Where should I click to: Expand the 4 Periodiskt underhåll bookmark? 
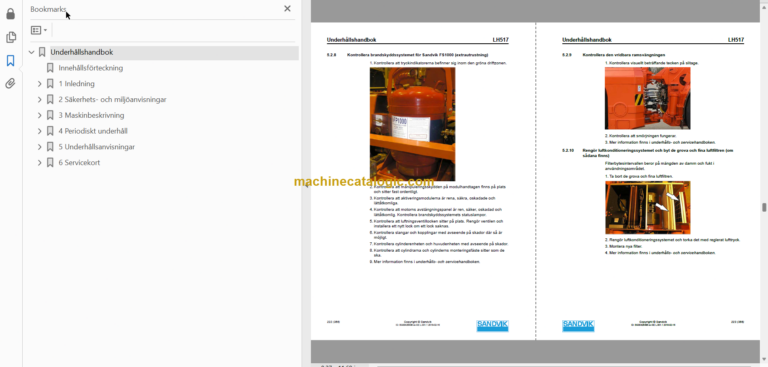[x=40, y=131]
